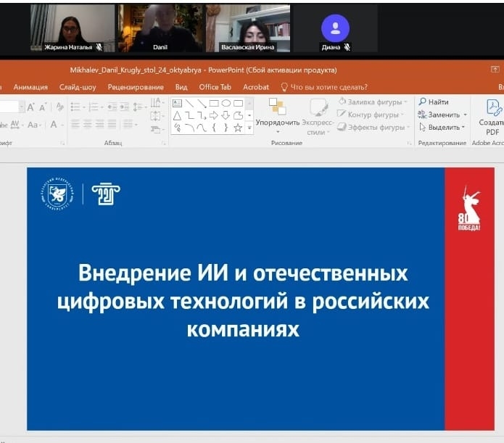Expand the shapes gallery more arrow

[x=249, y=128]
